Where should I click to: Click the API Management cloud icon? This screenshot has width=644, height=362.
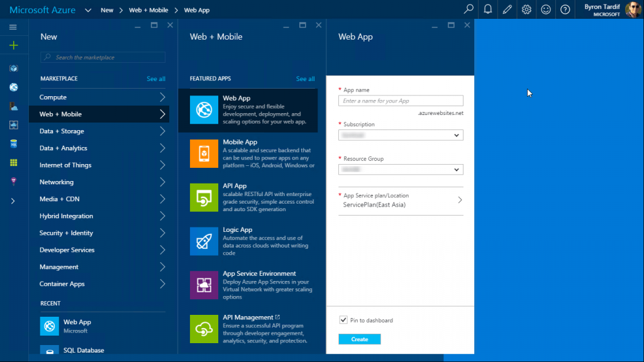[204, 329]
